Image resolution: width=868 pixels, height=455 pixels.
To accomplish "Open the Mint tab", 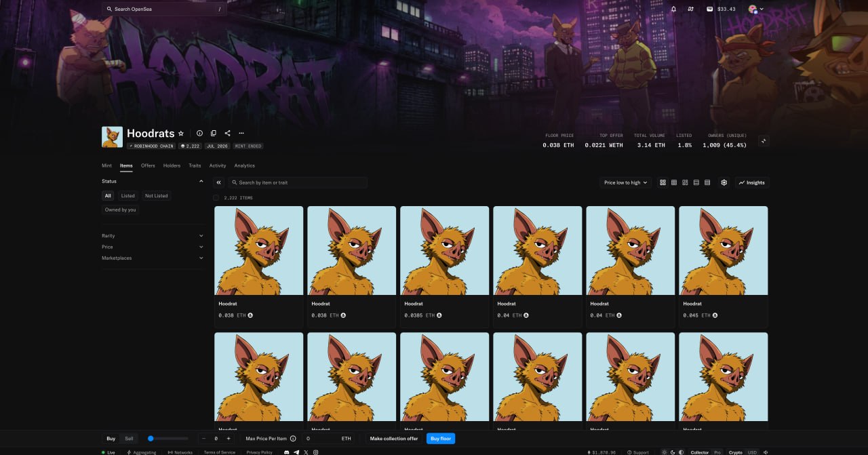I will click(x=106, y=165).
